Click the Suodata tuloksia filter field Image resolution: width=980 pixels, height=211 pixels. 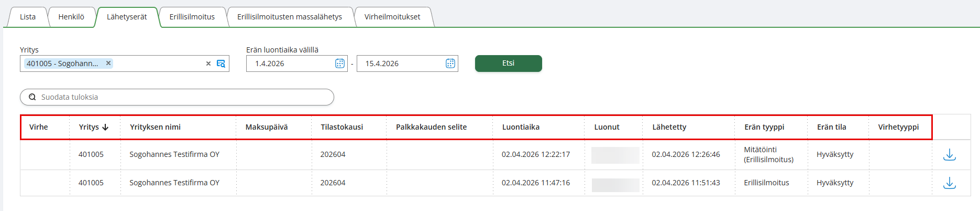(183, 97)
